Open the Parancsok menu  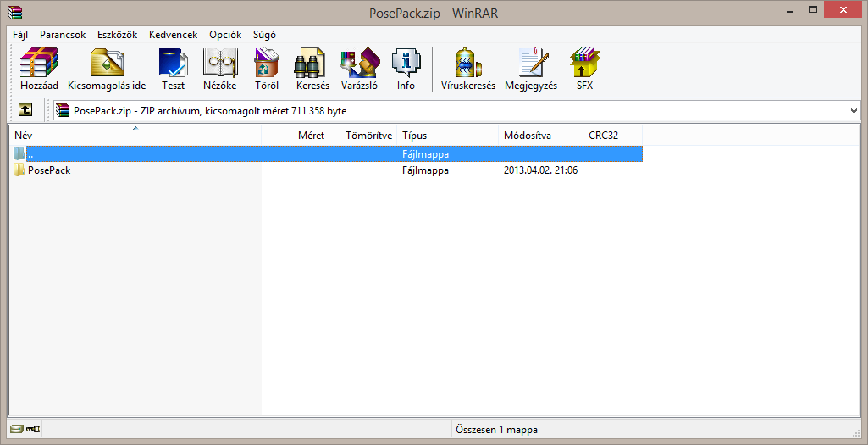[x=63, y=35]
